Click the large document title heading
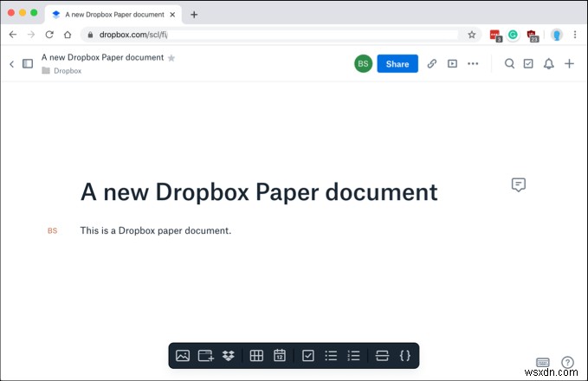The width and height of the screenshot is (588, 381). 259,192
